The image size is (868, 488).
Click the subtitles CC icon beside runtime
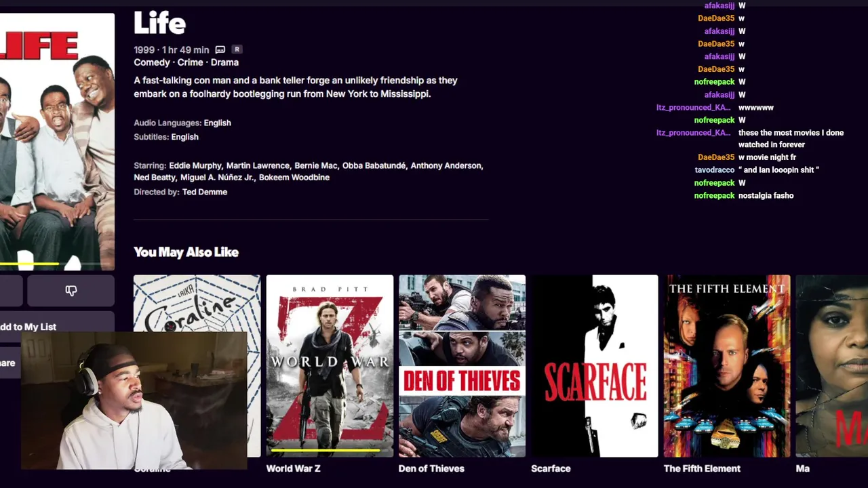click(x=220, y=49)
